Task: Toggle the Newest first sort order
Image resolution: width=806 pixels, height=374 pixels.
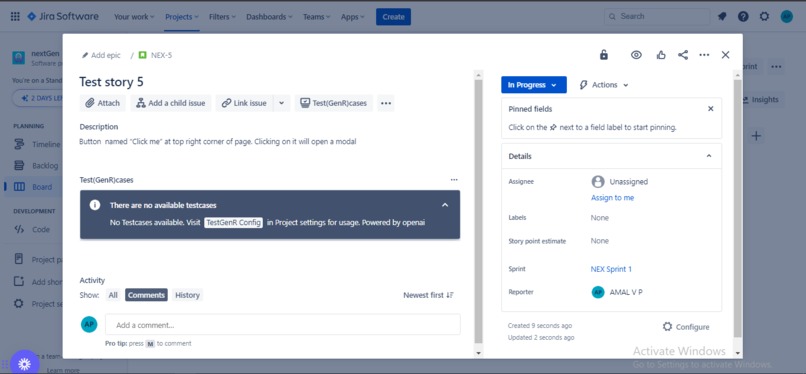Action: (428, 295)
